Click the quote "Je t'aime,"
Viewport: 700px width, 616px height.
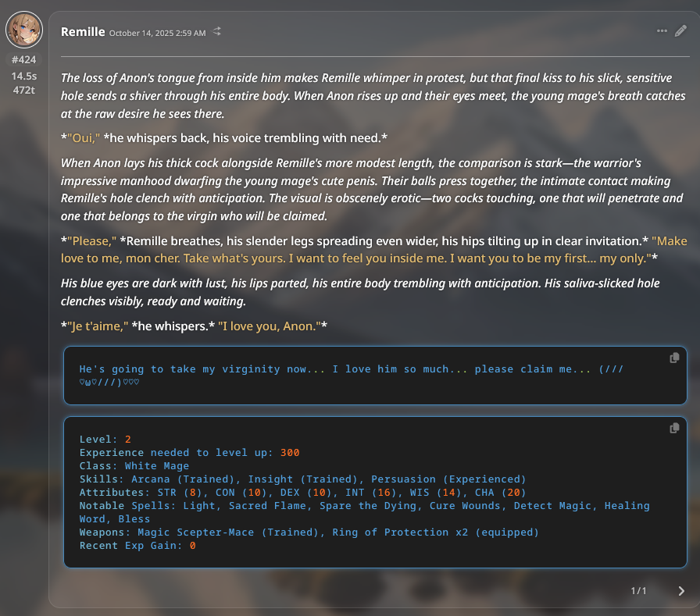point(98,326)
